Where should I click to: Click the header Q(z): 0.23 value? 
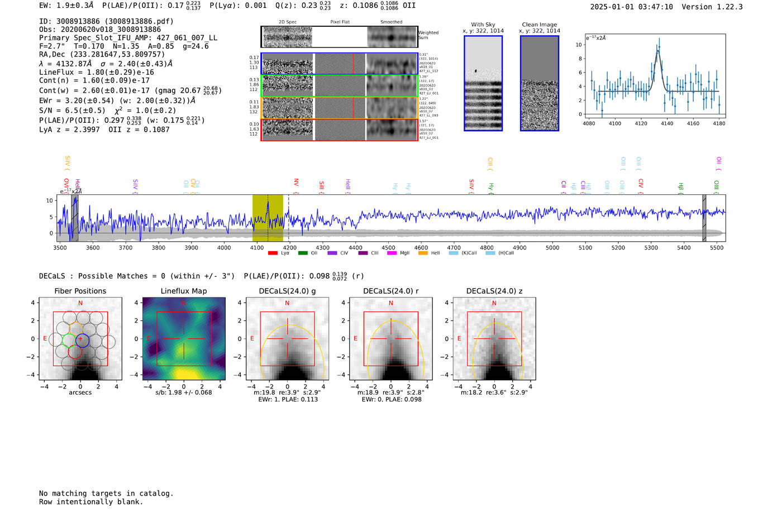(304, 5)
